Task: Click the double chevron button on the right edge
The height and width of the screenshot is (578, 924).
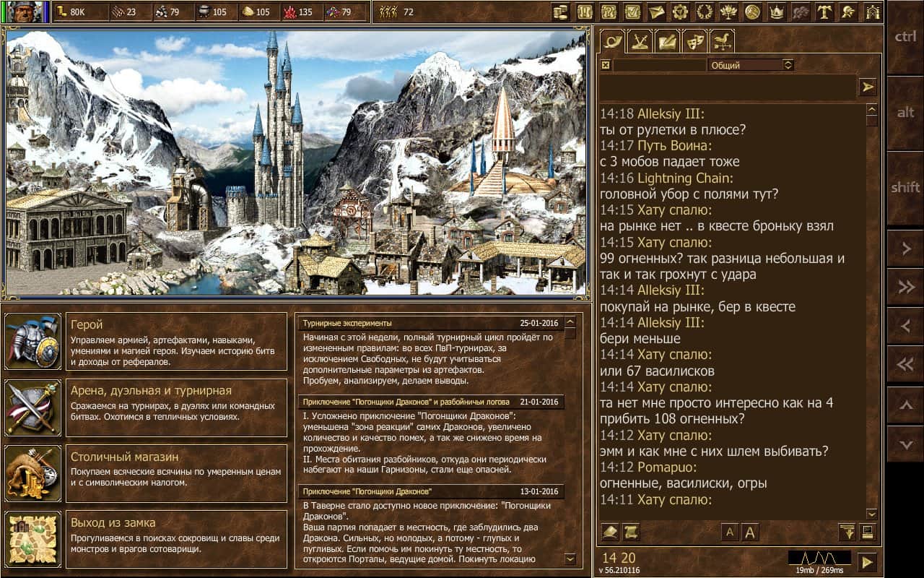Action: pos(907,286)
